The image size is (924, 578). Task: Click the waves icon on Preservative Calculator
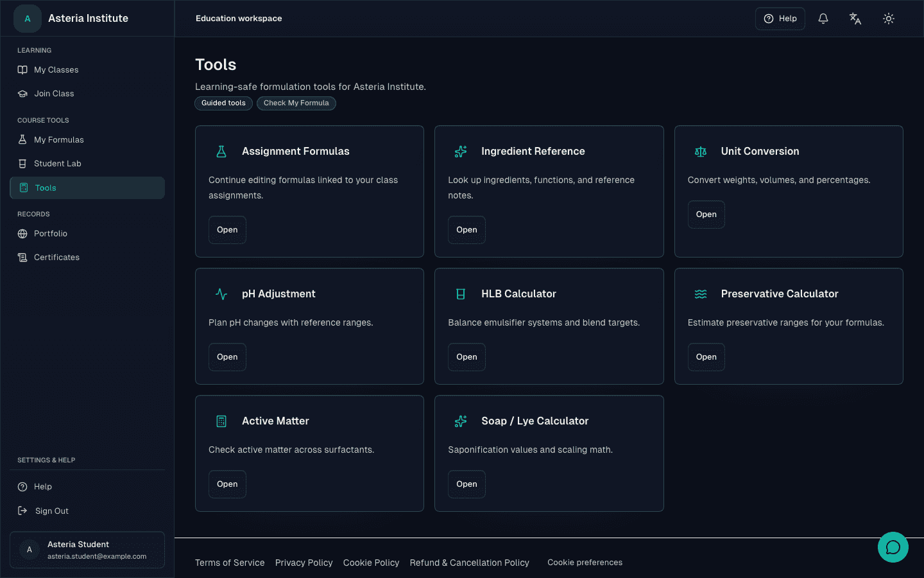coord(701,294)
